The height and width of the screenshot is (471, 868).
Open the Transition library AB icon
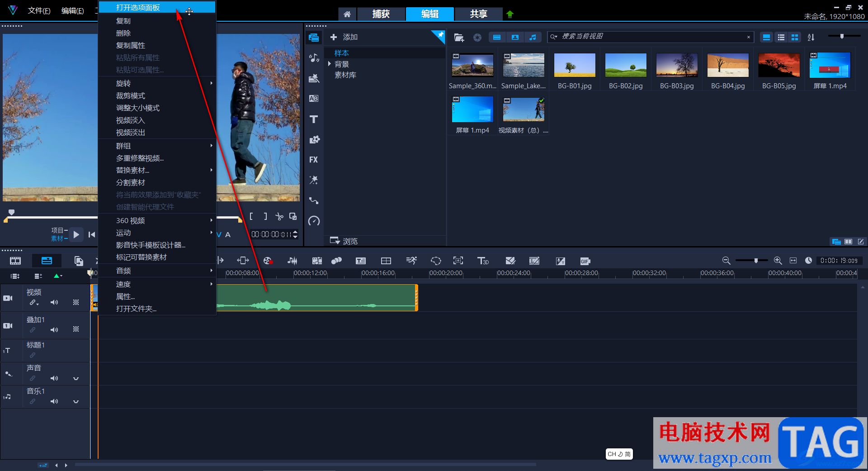coord(314,99)
